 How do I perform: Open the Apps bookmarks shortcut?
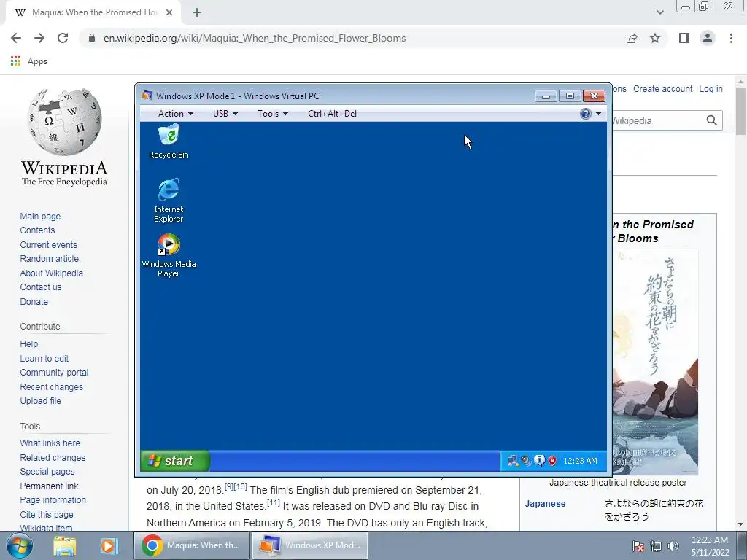coord(28,61)
